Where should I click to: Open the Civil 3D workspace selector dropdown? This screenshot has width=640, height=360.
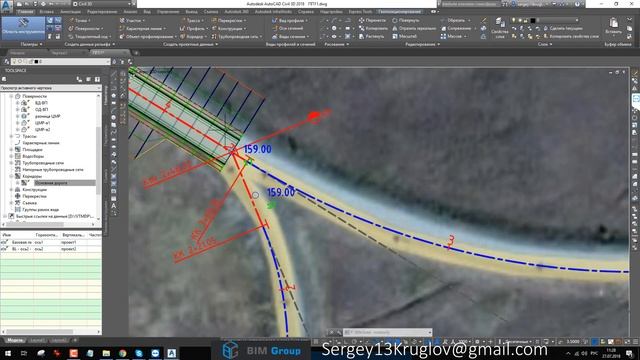click(103, 4)
